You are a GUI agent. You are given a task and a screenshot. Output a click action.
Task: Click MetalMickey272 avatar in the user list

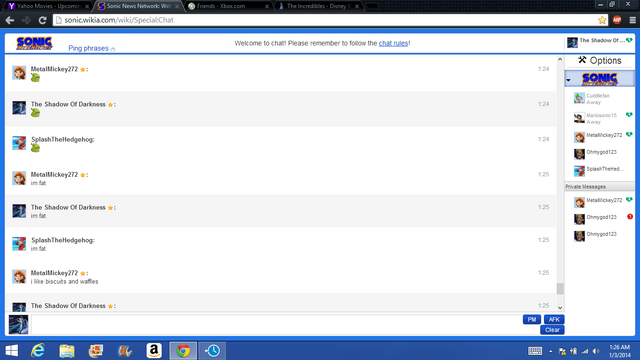[x=579, y=137]
